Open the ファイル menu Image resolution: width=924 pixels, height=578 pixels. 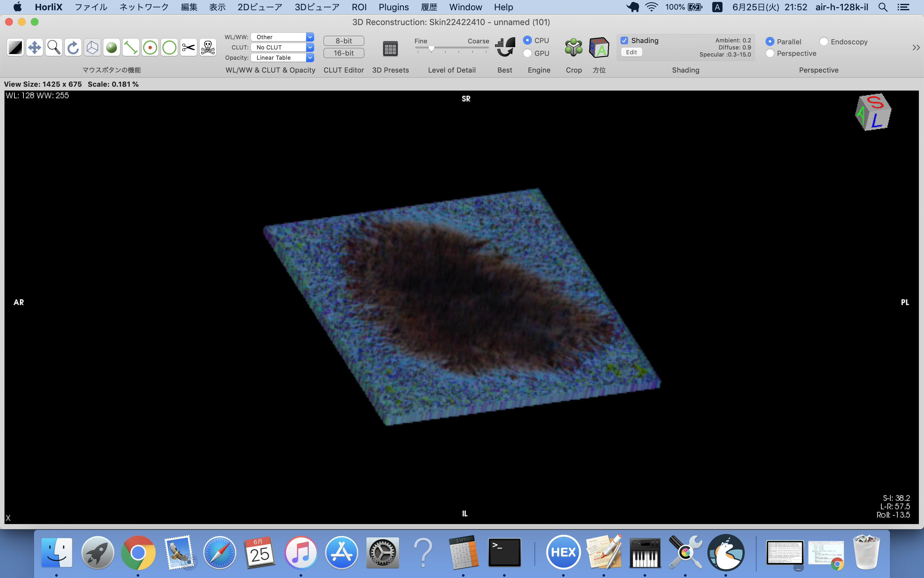pyautogui.click(x=91, y=7)
